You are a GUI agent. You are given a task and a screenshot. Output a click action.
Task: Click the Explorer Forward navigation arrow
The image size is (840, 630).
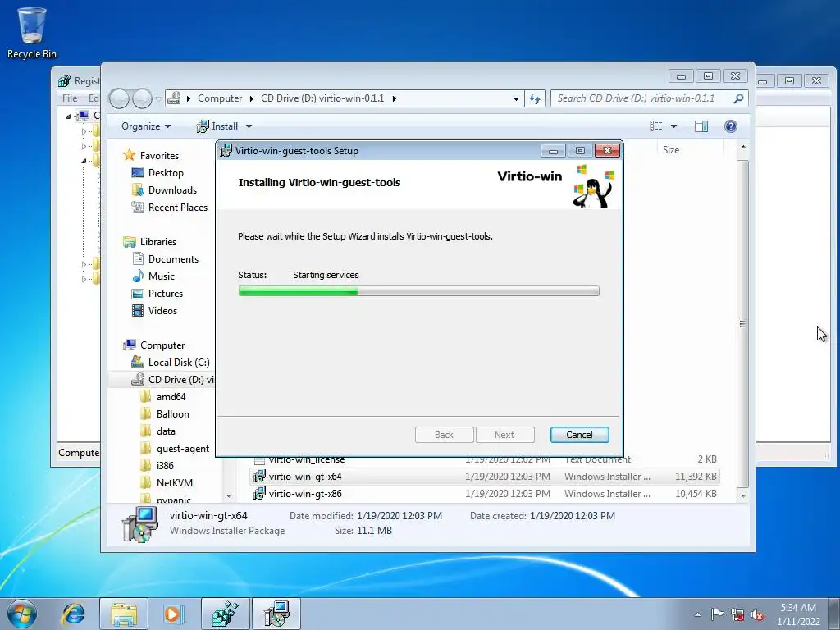click(x=142, y=98)
